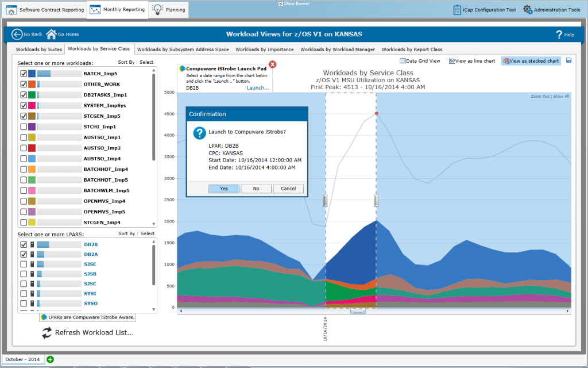Click workload list scroll down arrow
This screenshot has width=588, height=368.
154,224
